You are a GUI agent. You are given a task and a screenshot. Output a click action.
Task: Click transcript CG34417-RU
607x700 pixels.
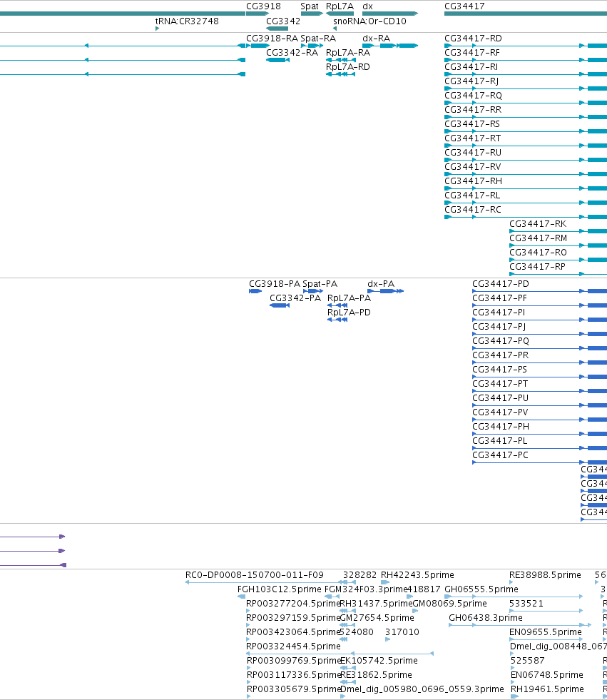(473, 153)
